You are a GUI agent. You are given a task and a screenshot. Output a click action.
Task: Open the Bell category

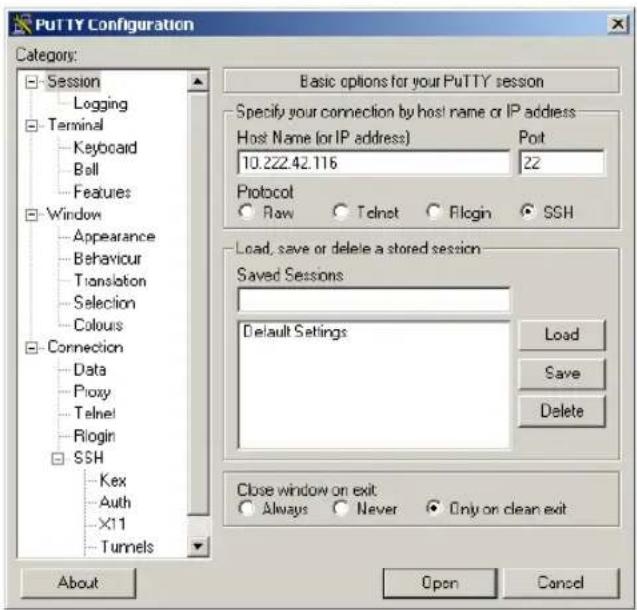coord(86,170)
